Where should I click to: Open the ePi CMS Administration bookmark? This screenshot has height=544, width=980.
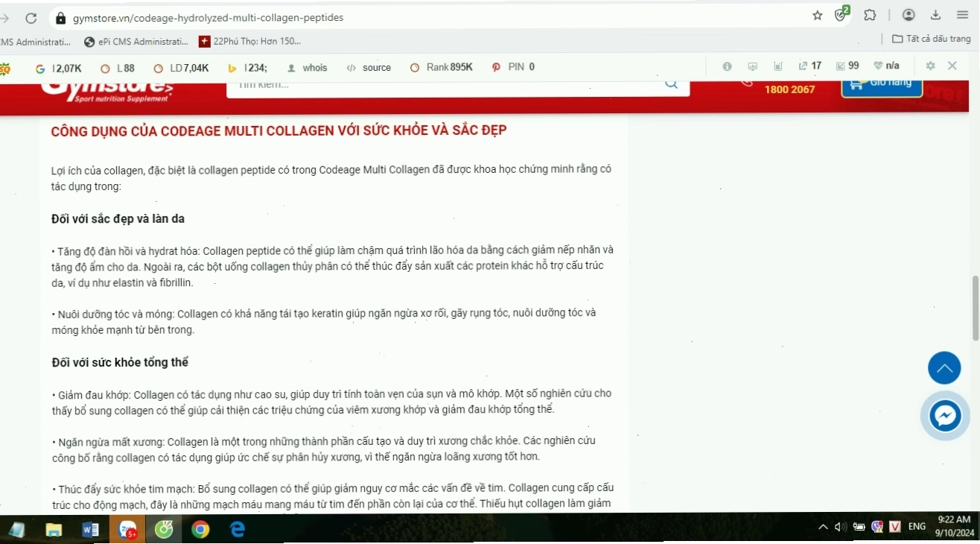[x=137, y=42]
